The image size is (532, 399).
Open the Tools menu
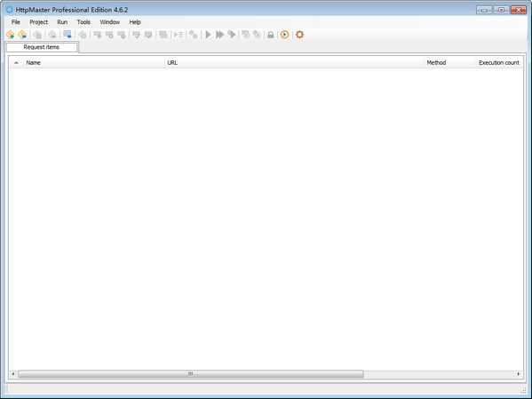[x=83, y=22]
